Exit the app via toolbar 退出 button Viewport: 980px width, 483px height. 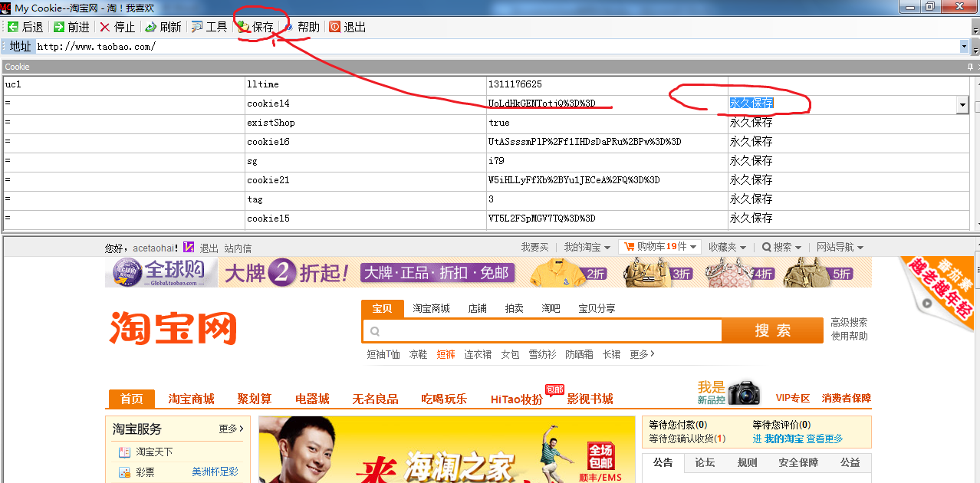(347, 27)
